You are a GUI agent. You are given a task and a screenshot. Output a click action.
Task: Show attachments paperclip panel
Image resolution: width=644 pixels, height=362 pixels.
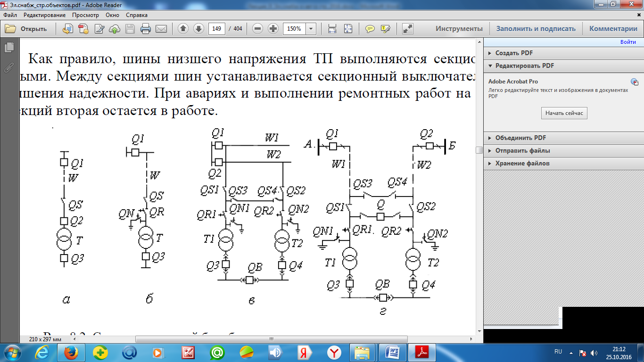pyautogui.click(x=8, y=67)
